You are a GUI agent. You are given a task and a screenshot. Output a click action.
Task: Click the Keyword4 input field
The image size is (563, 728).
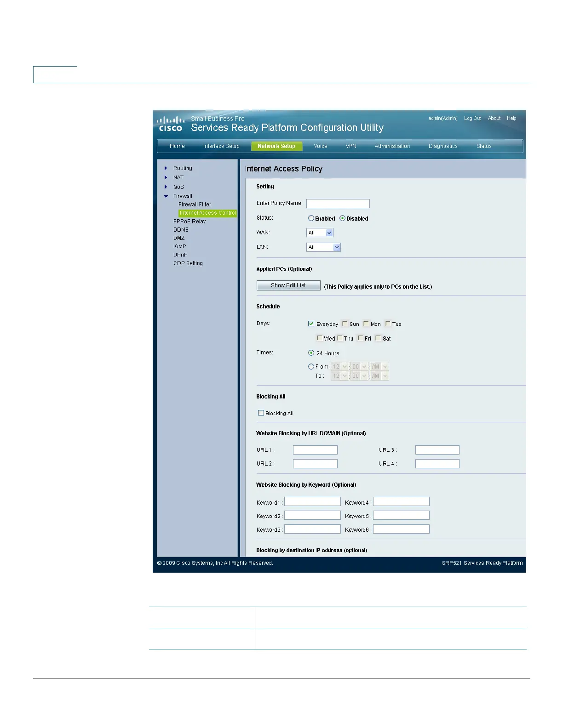coord(401,501)
